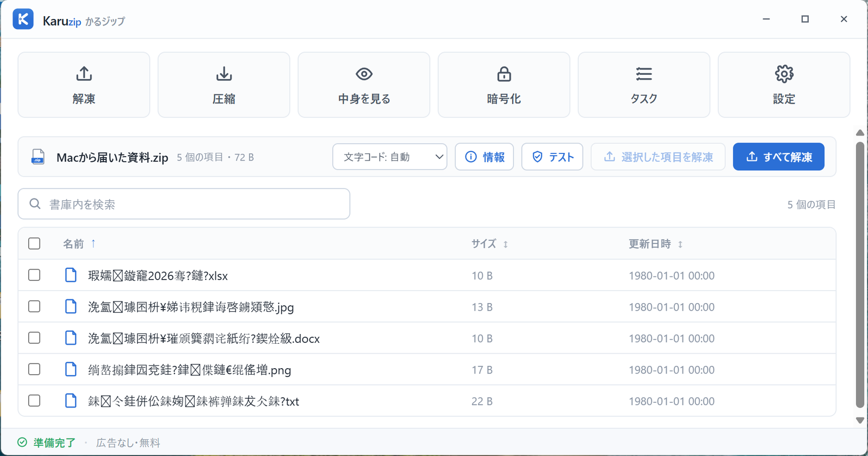The image size is (868, 456).
Task: Focus the 書庫内を検索 search field
Action: coord(184,204)
